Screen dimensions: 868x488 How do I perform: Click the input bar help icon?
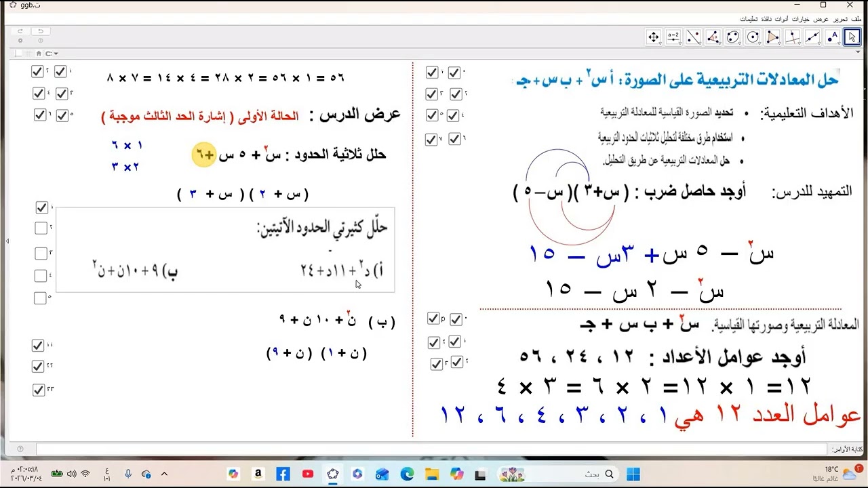(20, 449)
